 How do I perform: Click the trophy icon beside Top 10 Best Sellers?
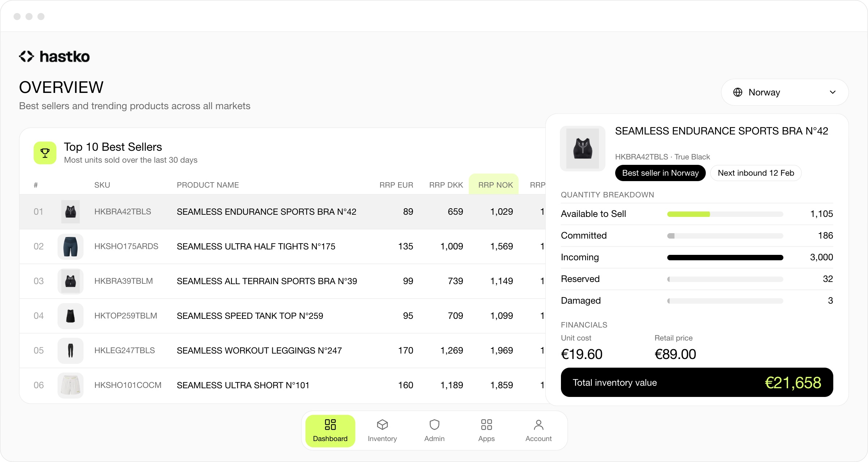click(x=45, y=153)
